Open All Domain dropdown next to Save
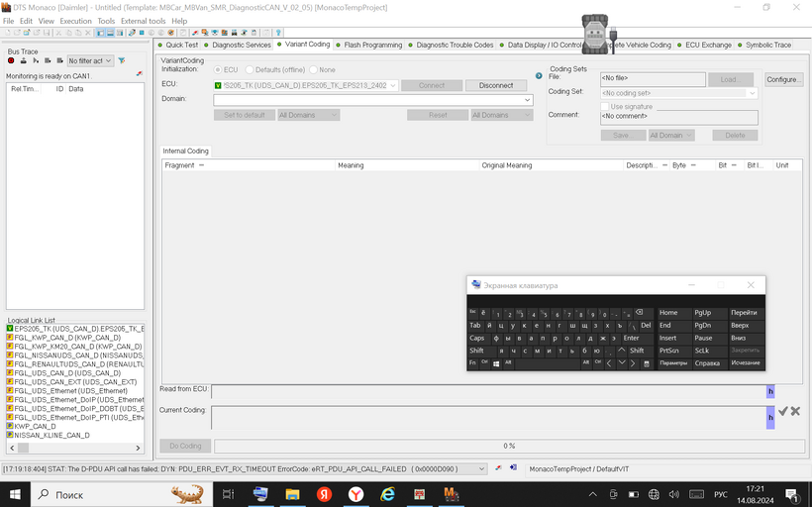The height and width of the screenshot is (507, 812). coord(671,135)
